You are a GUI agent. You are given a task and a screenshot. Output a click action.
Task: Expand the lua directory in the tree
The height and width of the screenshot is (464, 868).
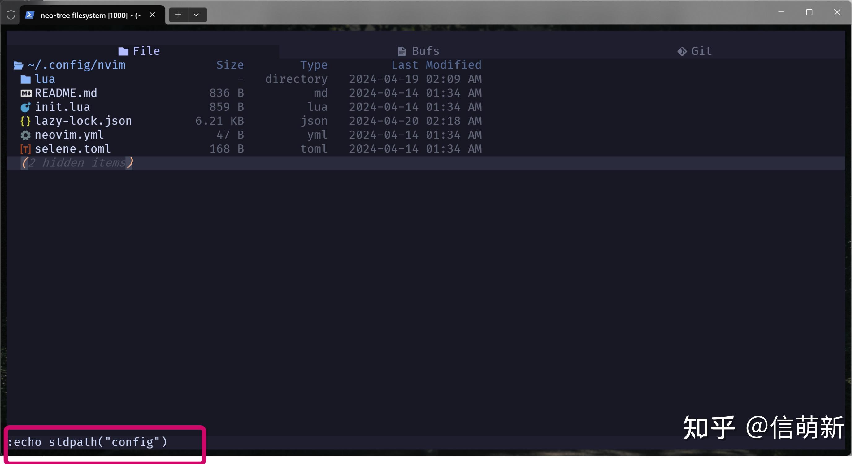45,79
